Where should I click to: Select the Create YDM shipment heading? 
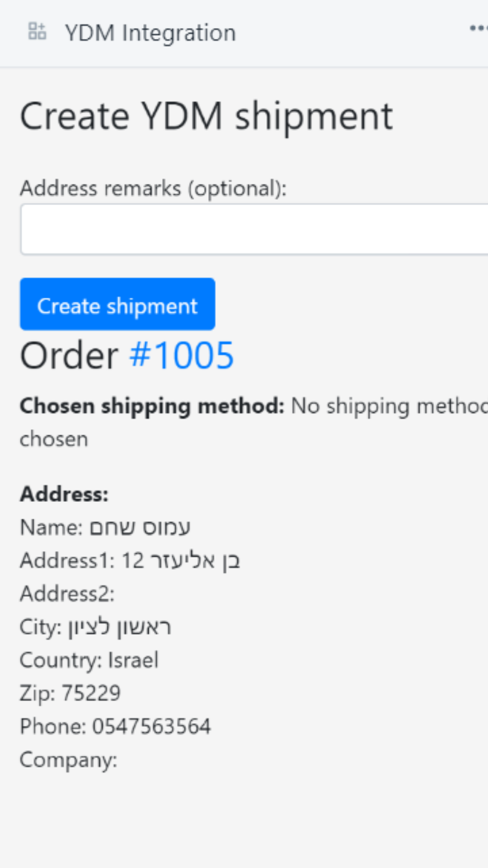coord(206,115)
